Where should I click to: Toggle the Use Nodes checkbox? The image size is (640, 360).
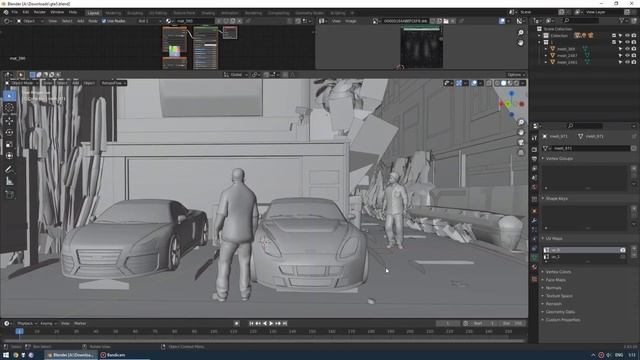[x=104, y=21]
